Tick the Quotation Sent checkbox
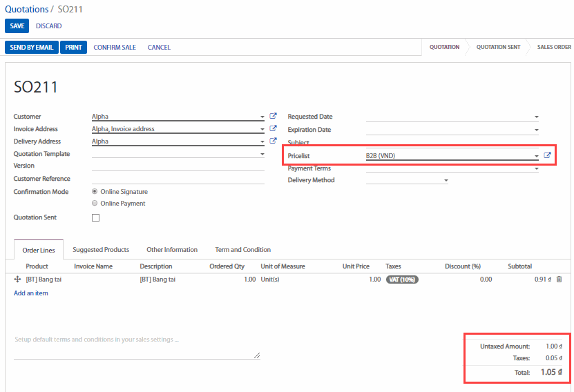Viewport: 574px width, 392px height. pyautogui.click(x=95, y=218)
